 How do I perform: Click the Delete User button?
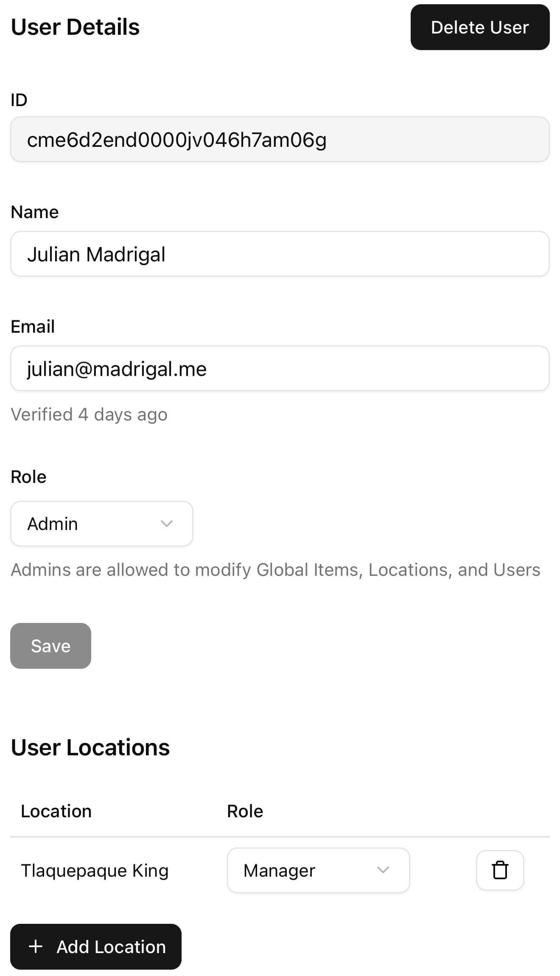(x=480, y=27)
